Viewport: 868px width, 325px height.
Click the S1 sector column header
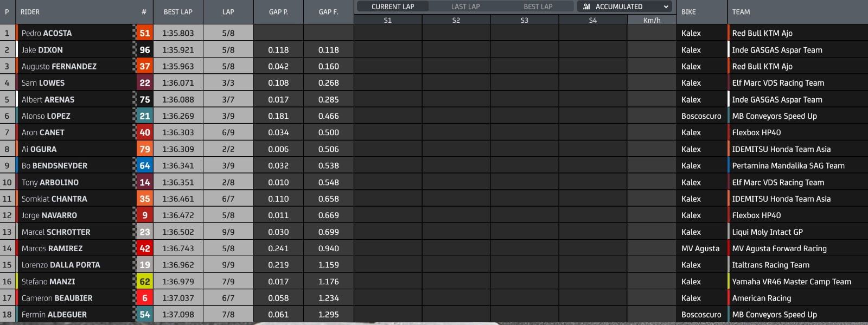tap(387, 20)
